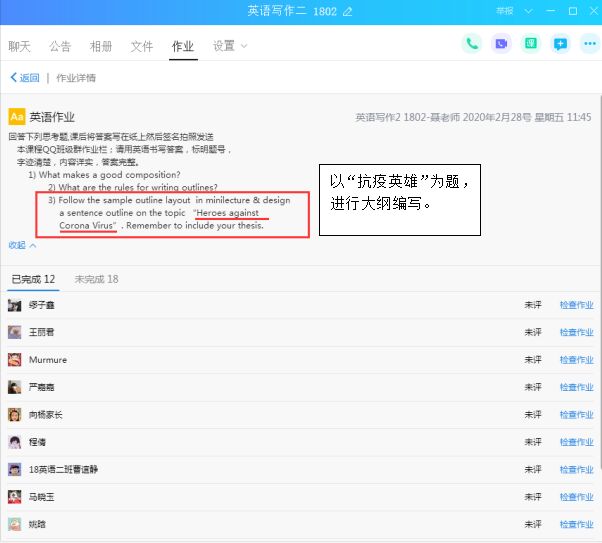
Task: Select the 18英语二班曹逵静 student row
Action: coord(300,469)
